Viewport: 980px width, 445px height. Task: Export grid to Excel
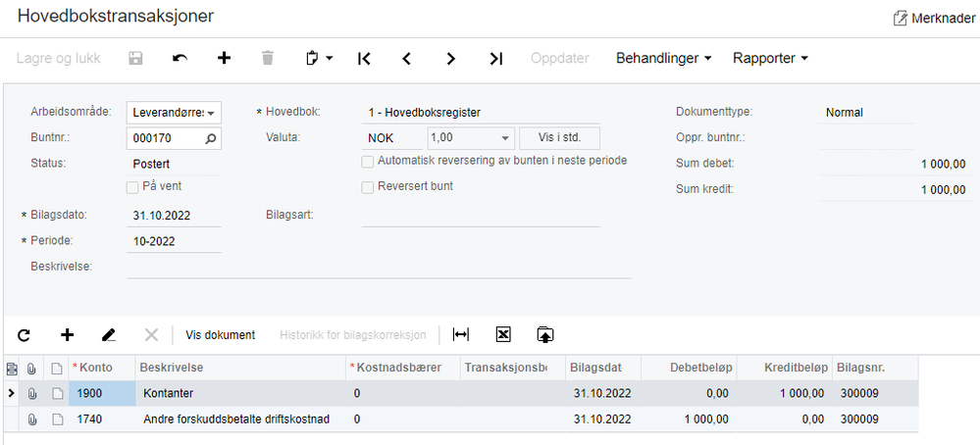click(503, 335)
